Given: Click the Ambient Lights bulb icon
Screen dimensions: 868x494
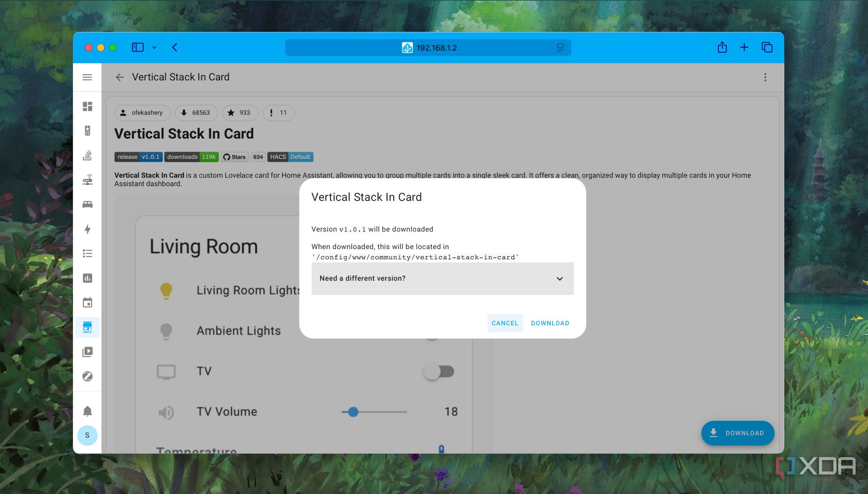Looking at the screenshot, I should point(166,331).
